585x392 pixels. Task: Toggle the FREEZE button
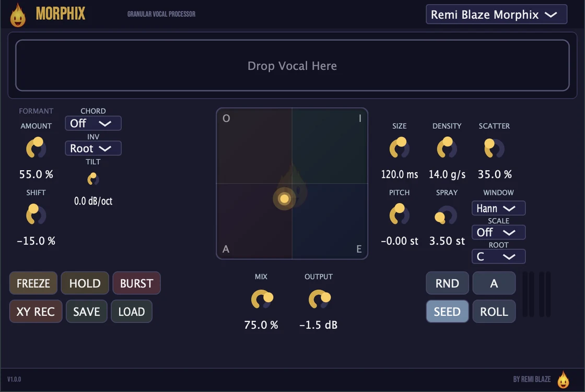pos(33,283)
